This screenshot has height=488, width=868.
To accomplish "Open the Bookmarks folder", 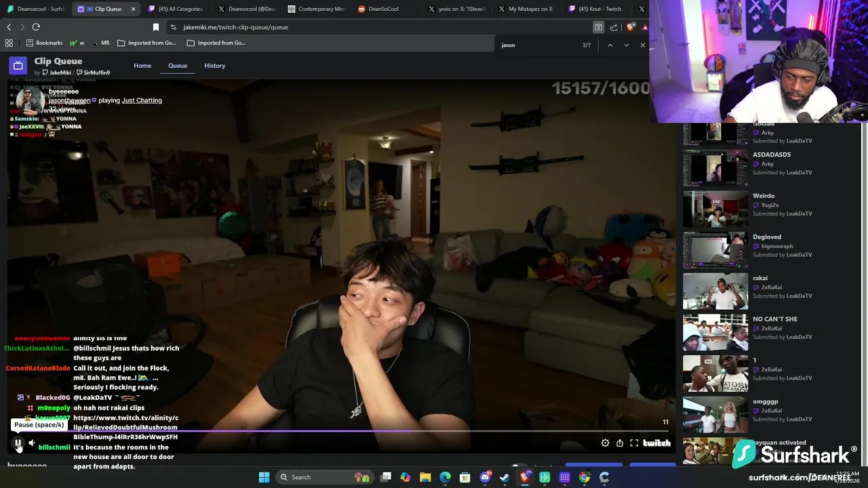I will coord(45,43).
